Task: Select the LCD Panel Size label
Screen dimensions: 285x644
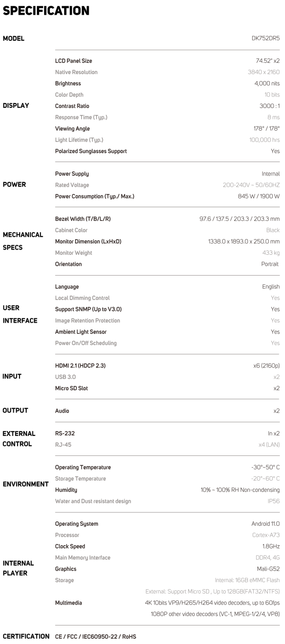Action: click(74, 61)
